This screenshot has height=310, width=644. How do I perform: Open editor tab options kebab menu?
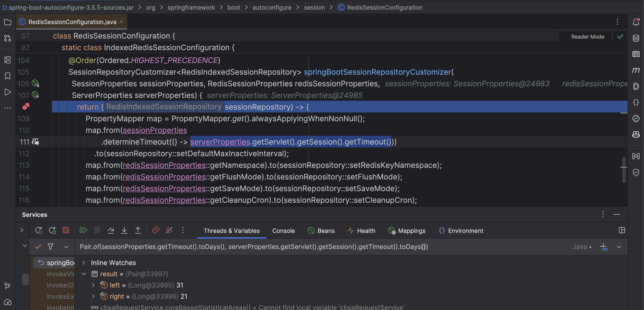point(617,22)
